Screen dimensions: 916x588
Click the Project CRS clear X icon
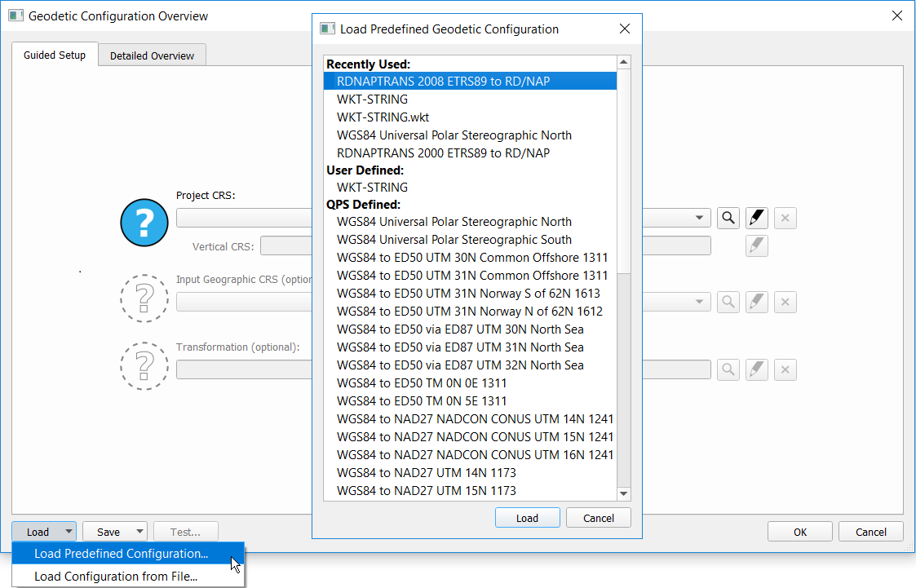(x=785, y=219)
